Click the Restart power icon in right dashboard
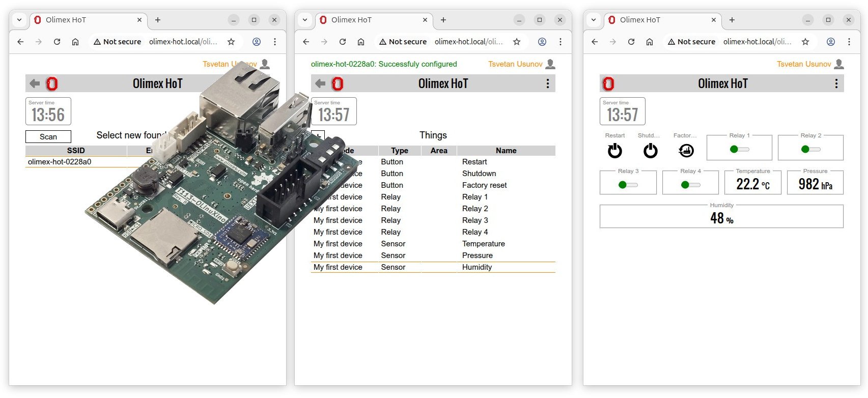Viewport: 868px width, 398px height. [x=614, y=151]
